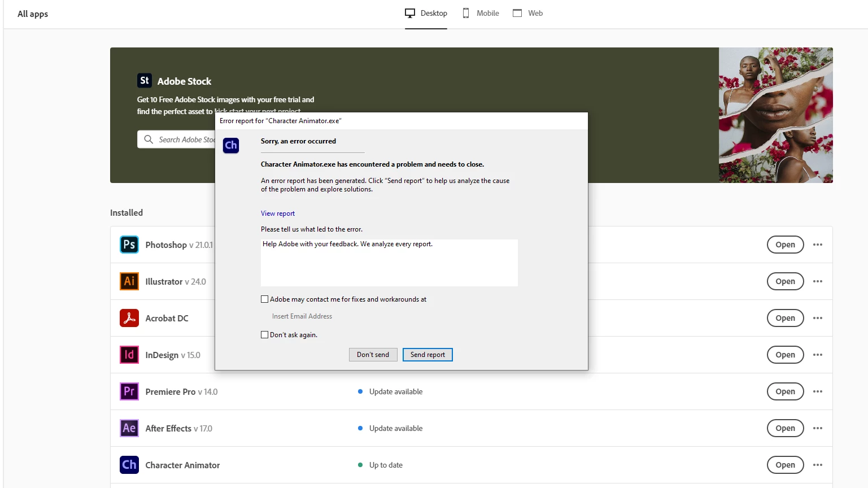This screenshot has width=868, height=488.
Task: Click Don't send button
Action: 373,355
